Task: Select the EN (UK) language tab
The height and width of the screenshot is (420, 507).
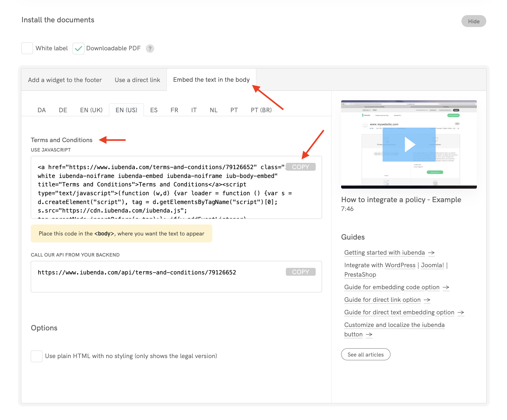Action: [91, 110]
